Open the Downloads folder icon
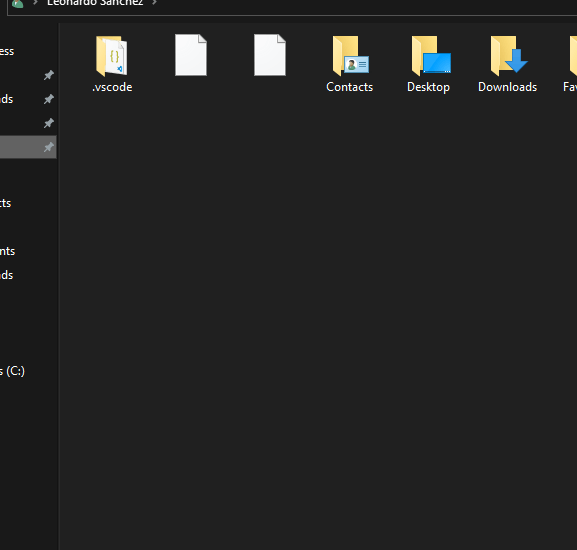Screen dimensions: 577x550 point(509,56)
